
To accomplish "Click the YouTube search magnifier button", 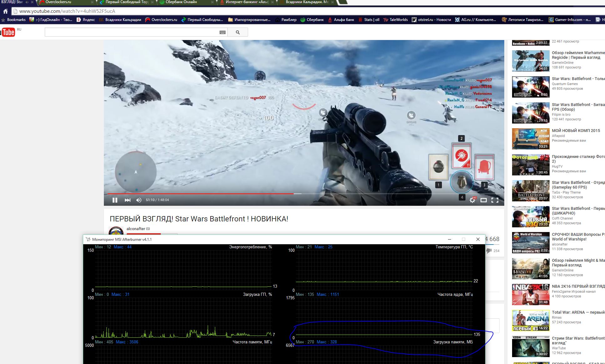I will pos(238,32).
